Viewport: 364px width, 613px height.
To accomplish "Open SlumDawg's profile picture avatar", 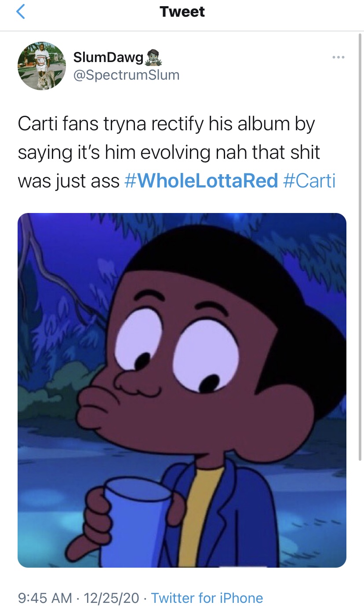I will pos(42,66).
